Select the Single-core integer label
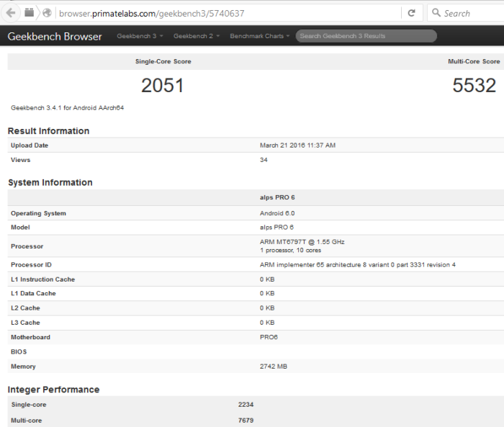This screenshot has width=504, height=427. [29, 405]
